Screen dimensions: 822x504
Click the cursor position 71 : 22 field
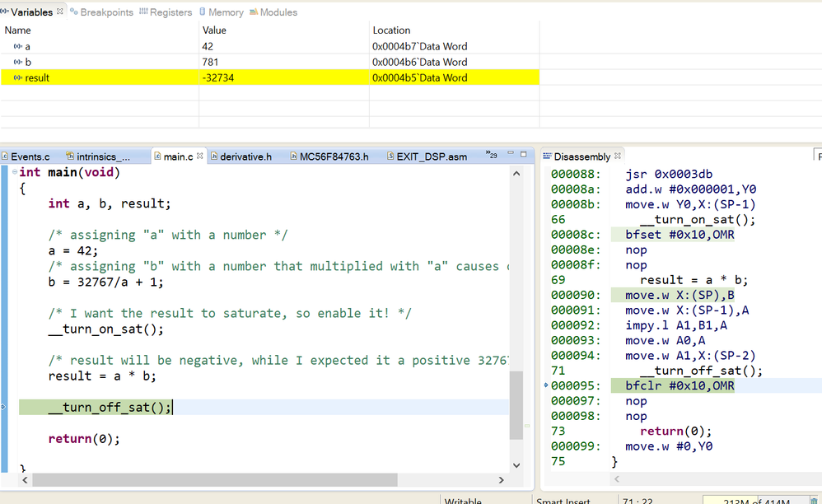coord(638,501)
